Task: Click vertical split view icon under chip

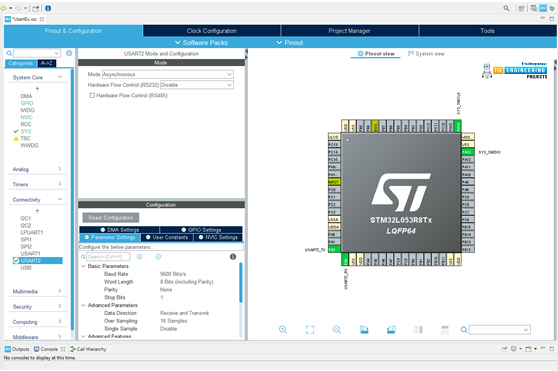Action: (x=418, y=330)
